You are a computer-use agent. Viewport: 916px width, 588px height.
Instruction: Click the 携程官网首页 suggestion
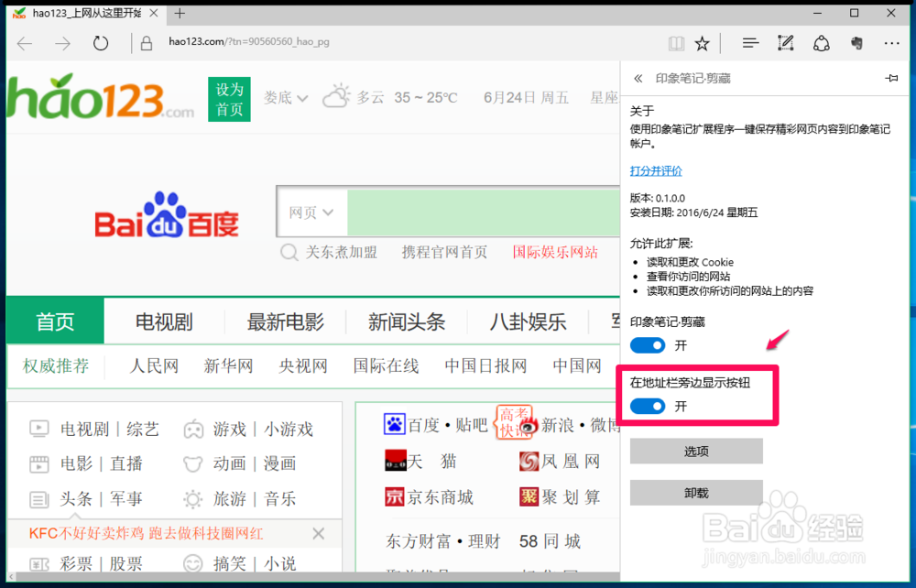pos(444,252)
